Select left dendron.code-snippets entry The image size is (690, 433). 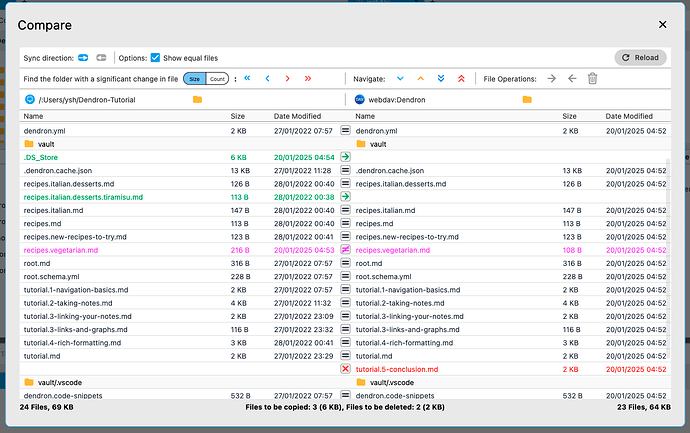[x=63, y=396]
